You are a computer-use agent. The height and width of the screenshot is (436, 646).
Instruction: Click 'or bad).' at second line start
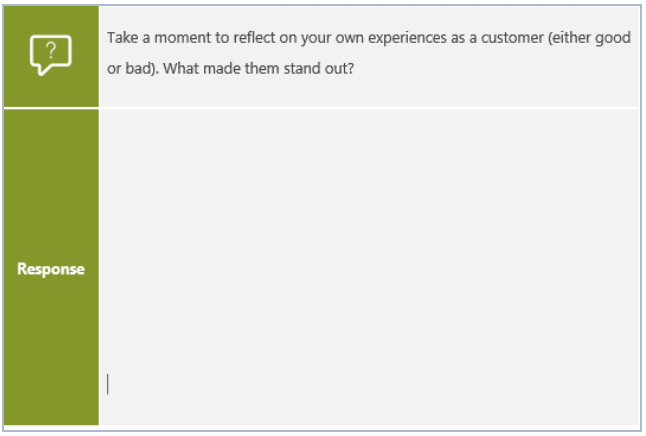(133, 68)
